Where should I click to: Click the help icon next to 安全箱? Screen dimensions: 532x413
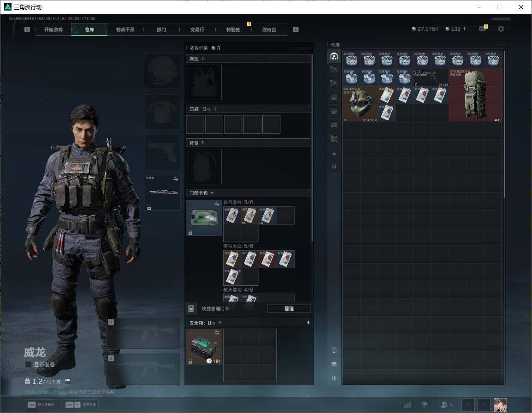[220, 323]
